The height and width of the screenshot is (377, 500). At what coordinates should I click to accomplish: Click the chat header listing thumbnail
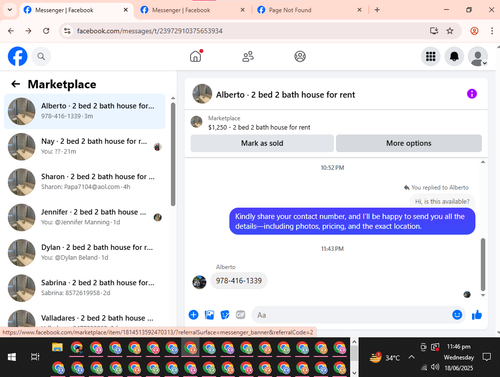[202, 94]
